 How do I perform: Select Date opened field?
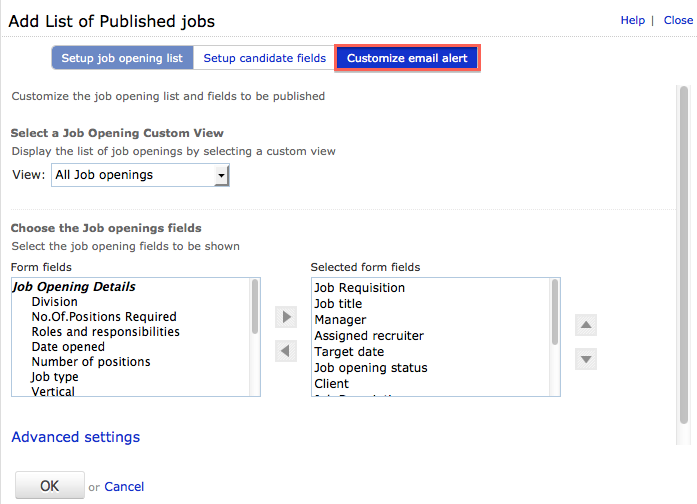pos(68,347)
